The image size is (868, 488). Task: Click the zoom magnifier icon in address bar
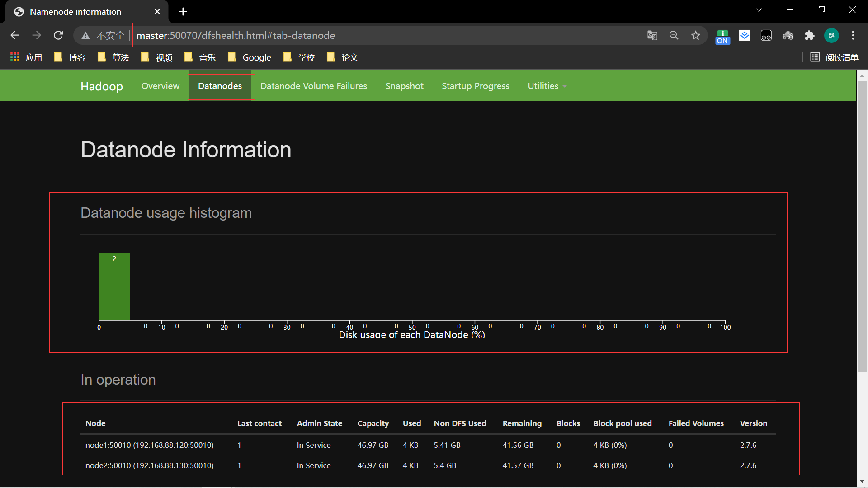[674, 35]
